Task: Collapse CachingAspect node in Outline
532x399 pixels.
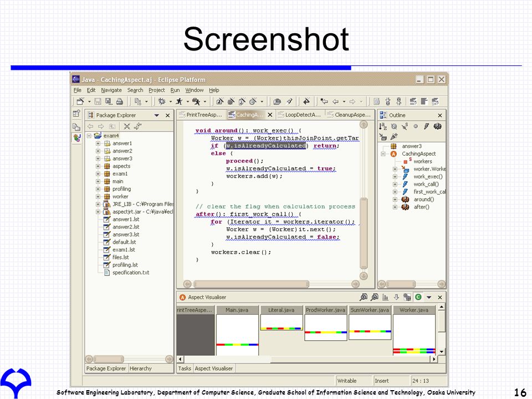Action: (383, 154)
